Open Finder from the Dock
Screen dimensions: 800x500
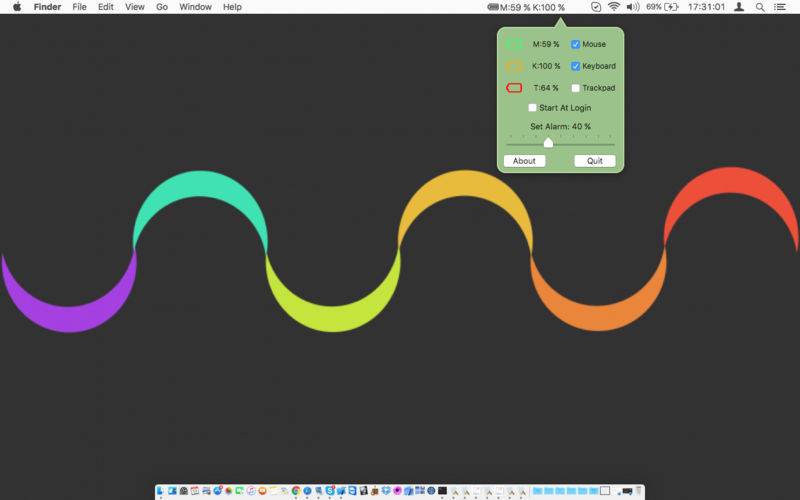(x=160, y=491)
